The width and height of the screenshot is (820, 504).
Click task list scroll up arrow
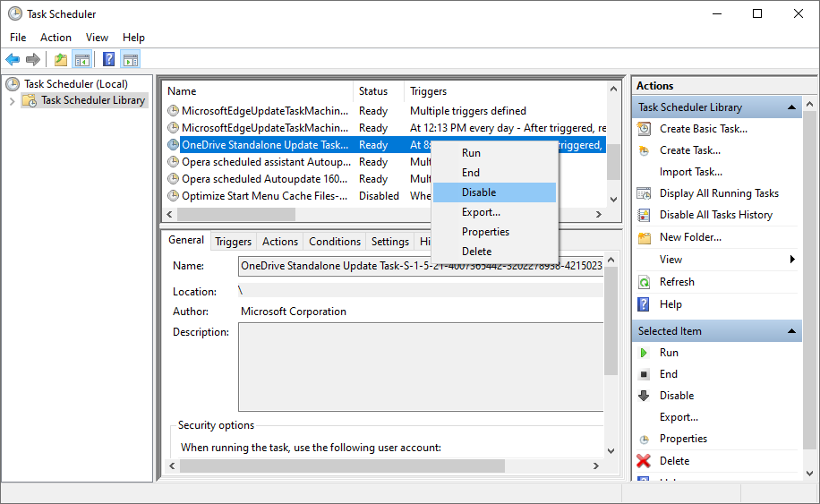pyautogui.click(x=613, y=89)
